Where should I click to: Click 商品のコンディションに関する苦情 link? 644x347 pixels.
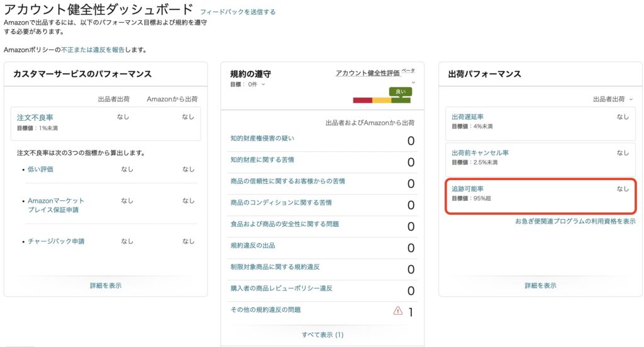[x=281, y=202]
